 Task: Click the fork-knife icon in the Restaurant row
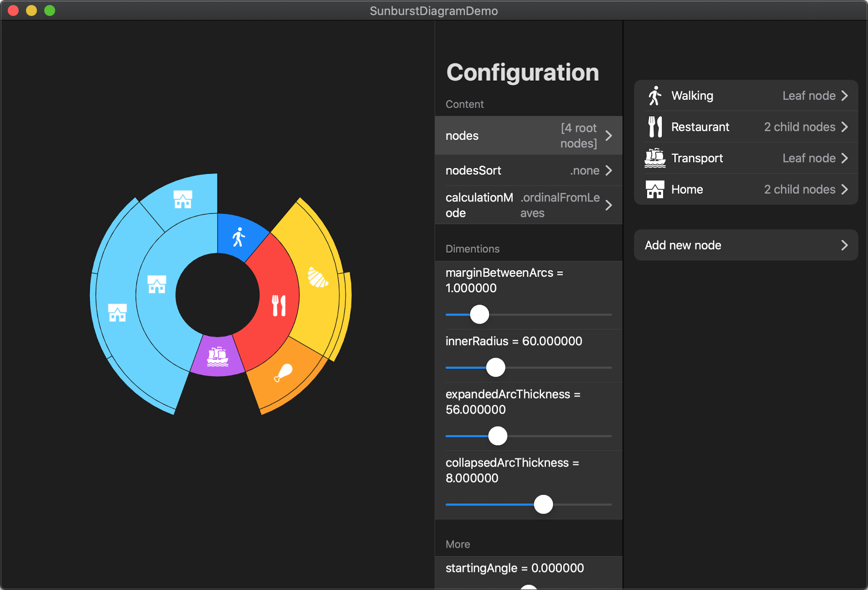coord(655,127)
